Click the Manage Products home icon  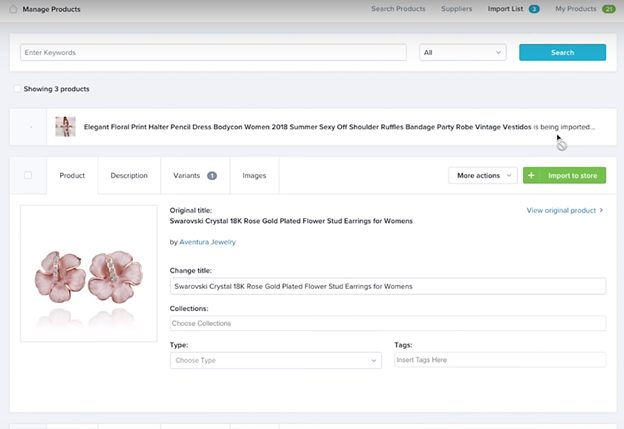tap(13, 9)
